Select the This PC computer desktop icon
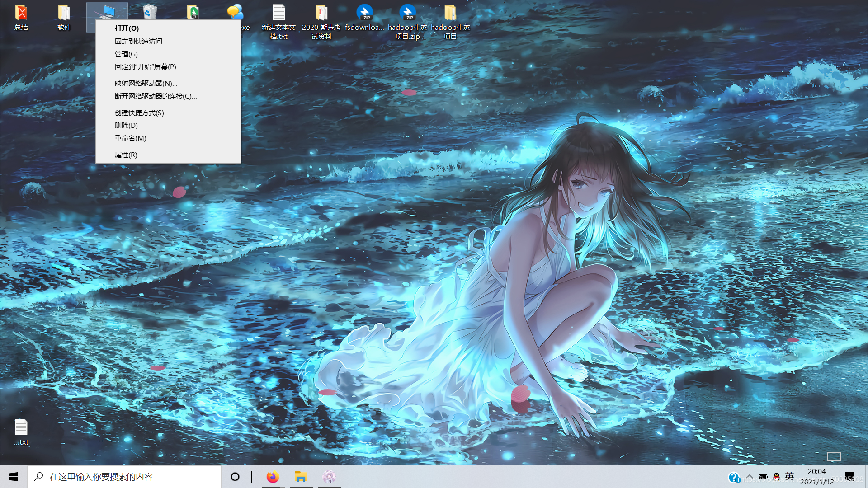The width and height of the screenshot is (868, 488). pos(107,11)
